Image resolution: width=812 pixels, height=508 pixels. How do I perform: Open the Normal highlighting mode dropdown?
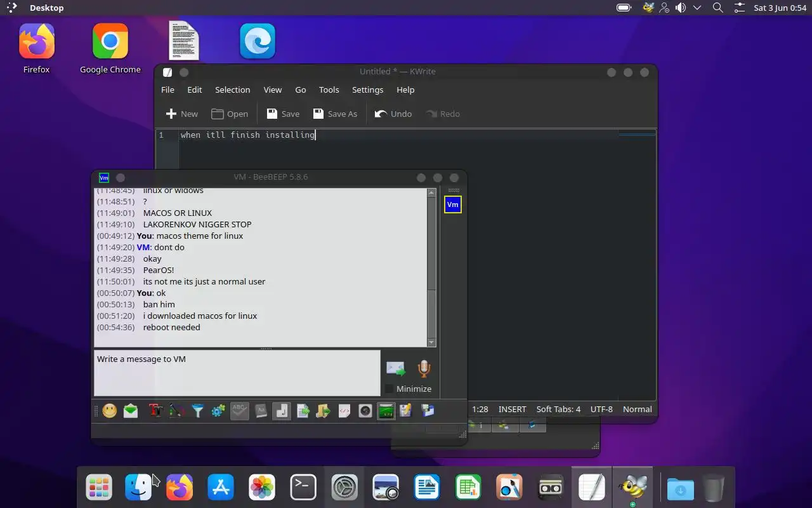pyautogui.click(x=638, y=409)
